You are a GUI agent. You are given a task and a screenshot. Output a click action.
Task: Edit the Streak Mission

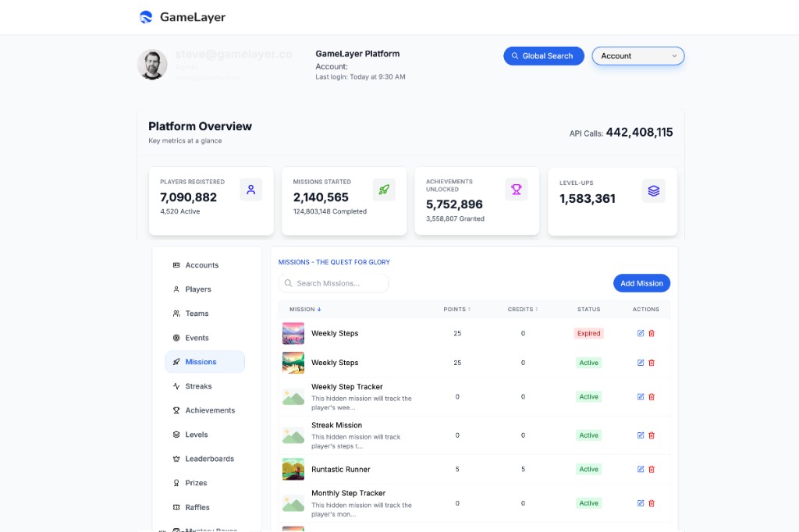[641, 435]
